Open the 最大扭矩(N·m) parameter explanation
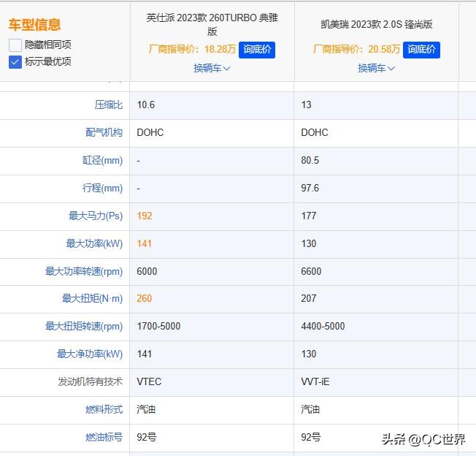The image size is (476, 456). [x=92, y=299]
